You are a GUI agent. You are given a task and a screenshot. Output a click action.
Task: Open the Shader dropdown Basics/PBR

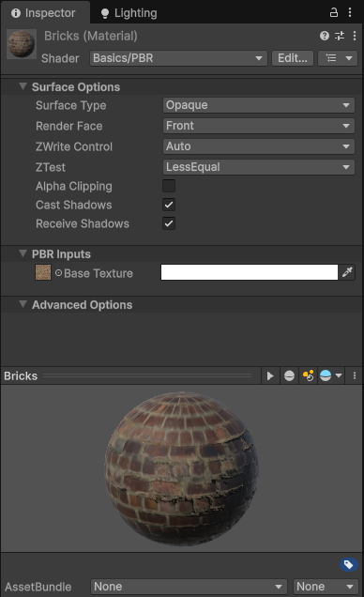tap(178, 58)
